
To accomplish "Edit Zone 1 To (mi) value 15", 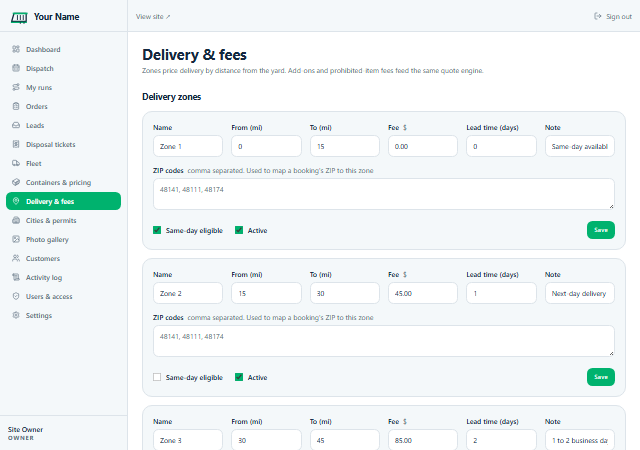I will point(344,146).
